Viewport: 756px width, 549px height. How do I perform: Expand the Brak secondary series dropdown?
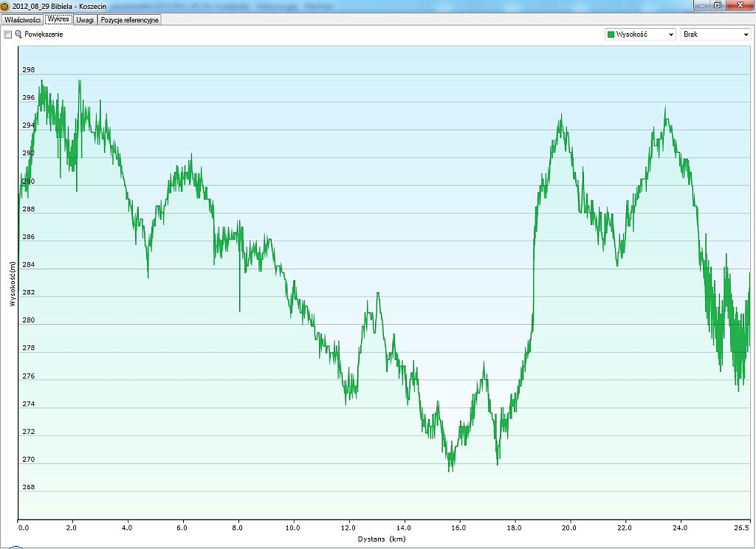pyautogui.click(x=715, y=35)
